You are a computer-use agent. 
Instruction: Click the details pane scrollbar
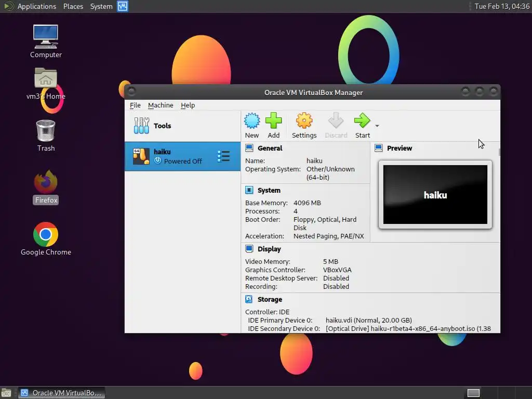tap(499, 152)
